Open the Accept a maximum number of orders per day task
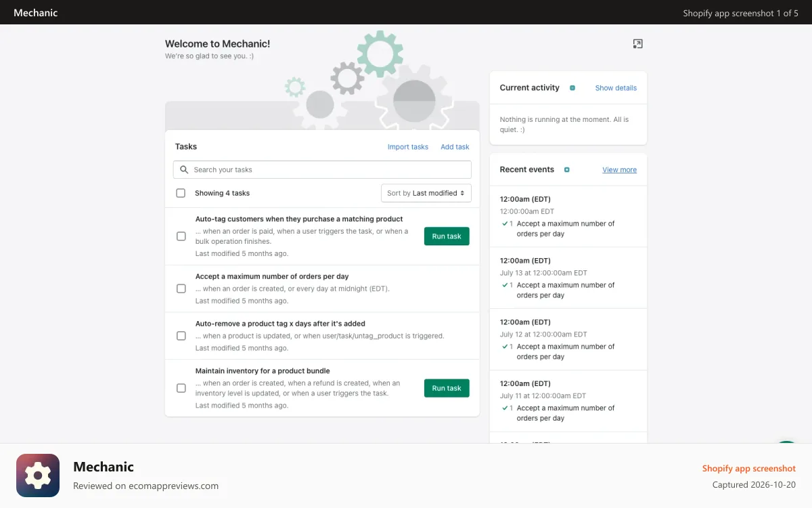This screenshot has width=812, height=508. 272,276
